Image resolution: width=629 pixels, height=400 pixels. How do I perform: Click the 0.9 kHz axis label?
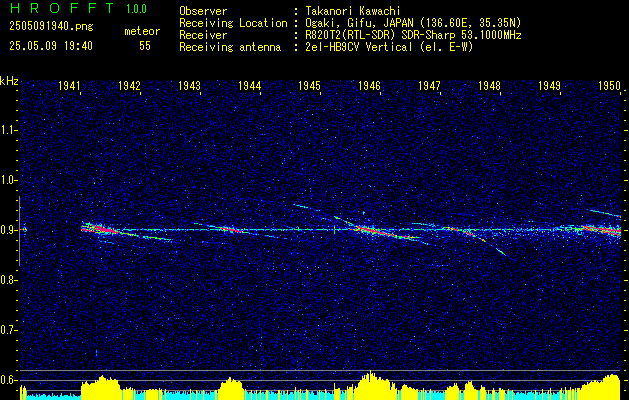point(7,230)
